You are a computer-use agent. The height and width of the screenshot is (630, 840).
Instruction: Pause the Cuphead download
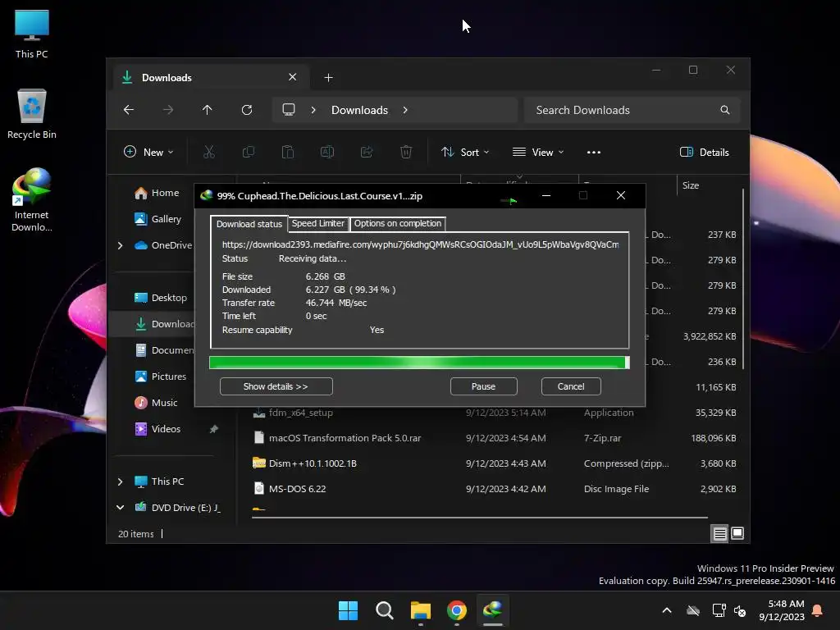pos(483,386)
